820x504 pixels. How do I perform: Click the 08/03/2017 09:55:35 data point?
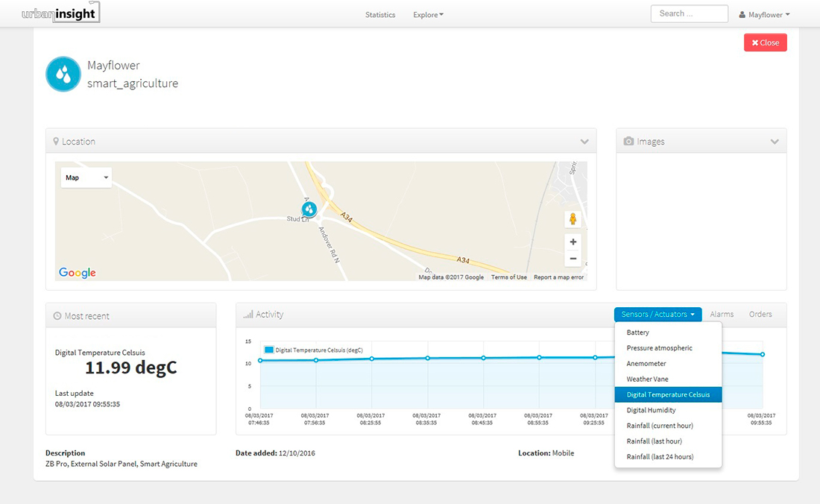763,354
